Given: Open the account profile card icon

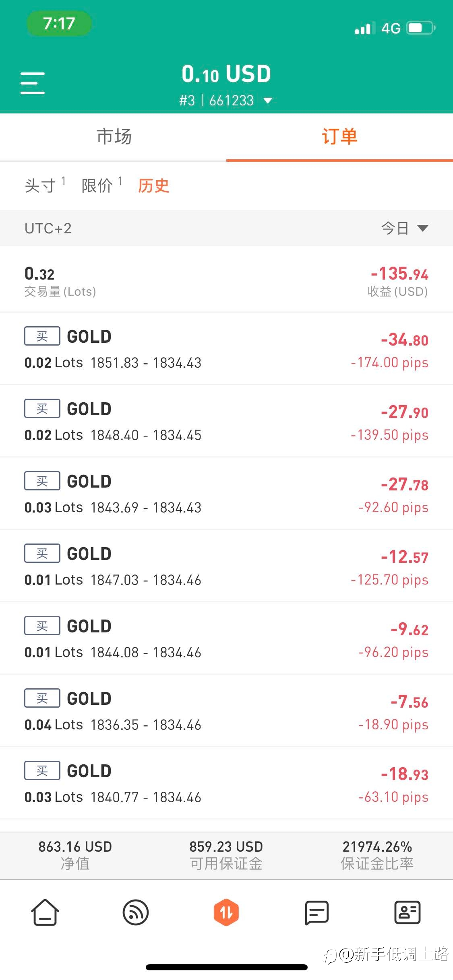Looking at the screenshot, I should pos(407,912).
